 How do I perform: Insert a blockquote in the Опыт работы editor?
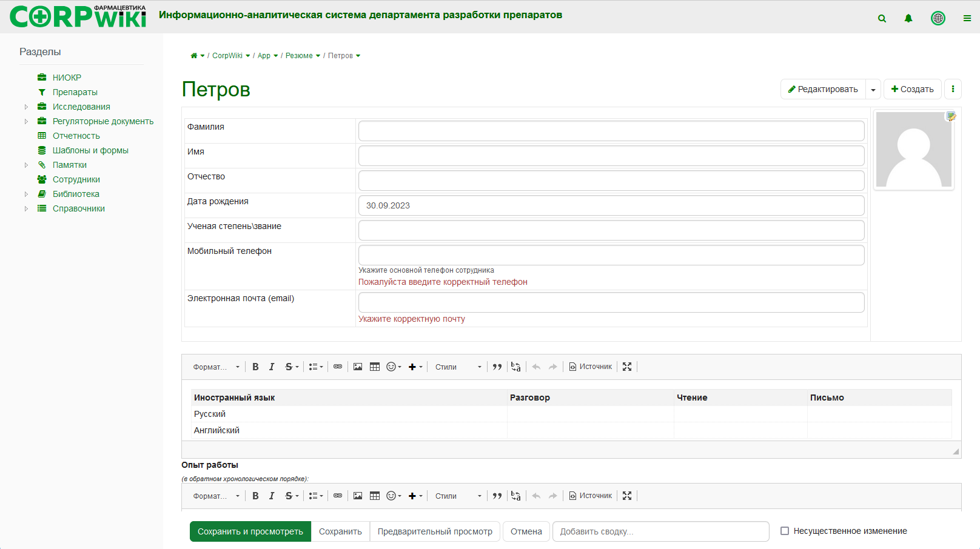coord(497,496)
